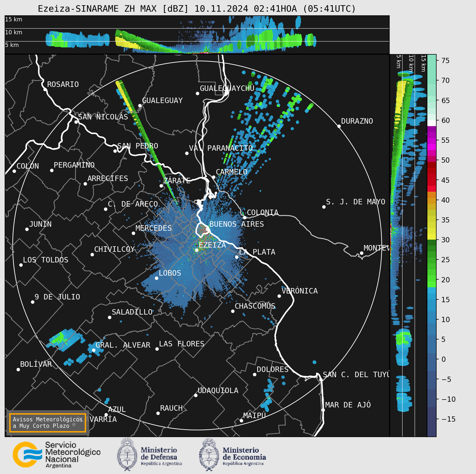Click the DURAZNO label

(x=357, y=121)
